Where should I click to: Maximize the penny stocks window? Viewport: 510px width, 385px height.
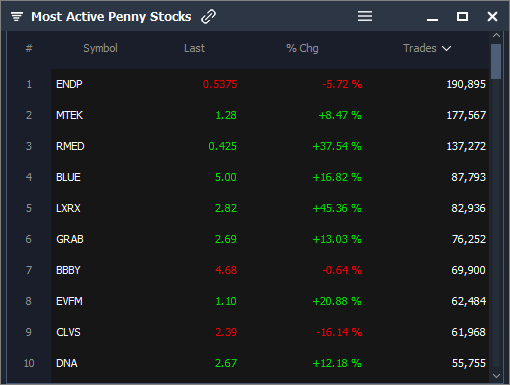[462, 16]
